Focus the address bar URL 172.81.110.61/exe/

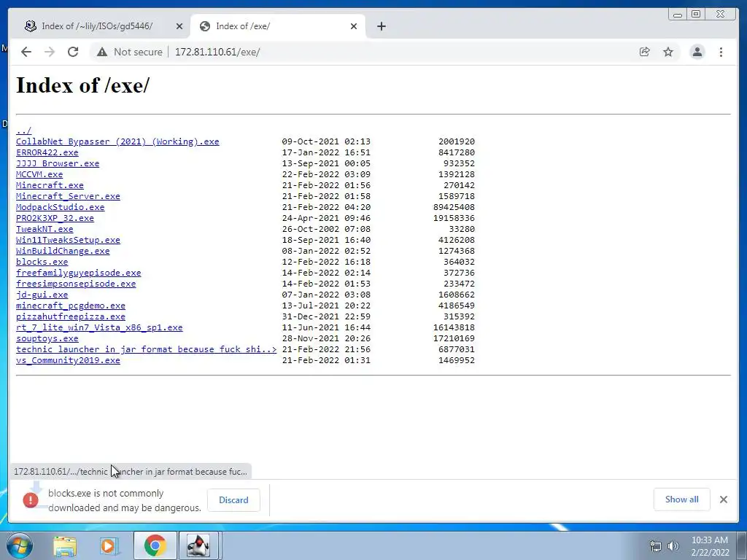(217, 52)
